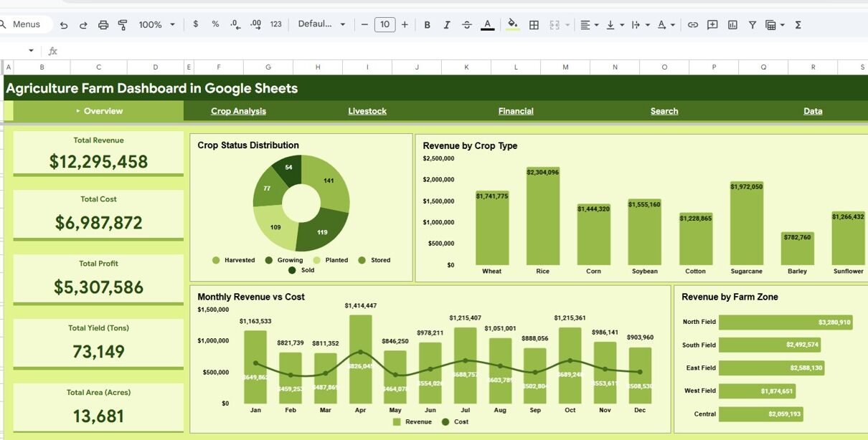Open the functions sigma icon
Viewport: 868px width, 440px height.
pyautogui.click(x=798, y=25)
